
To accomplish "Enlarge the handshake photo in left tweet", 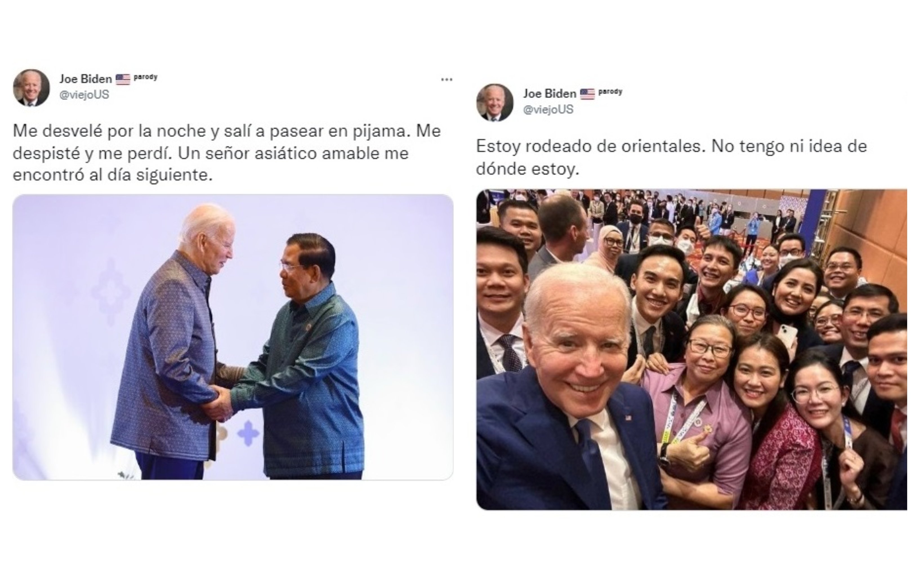I will click(233, 337).
